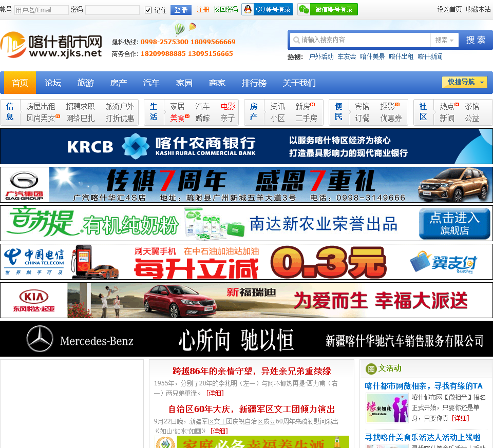Click the 微信账号登录 button
The image size is (493, 448).
(328, 9)
